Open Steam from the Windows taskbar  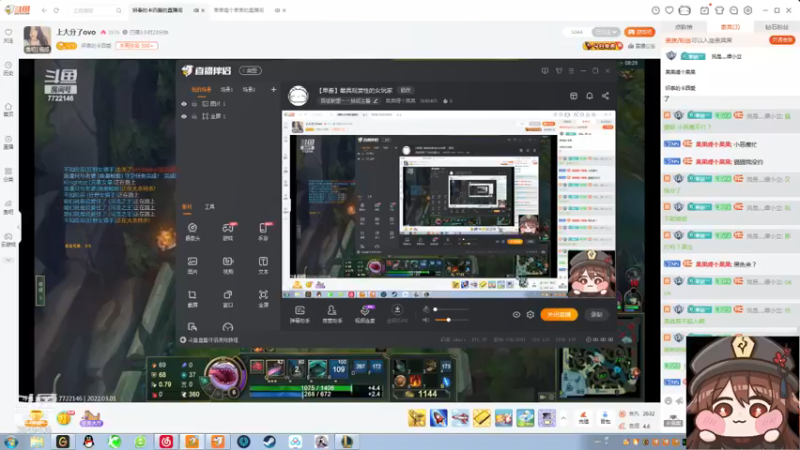pos(269,441)
